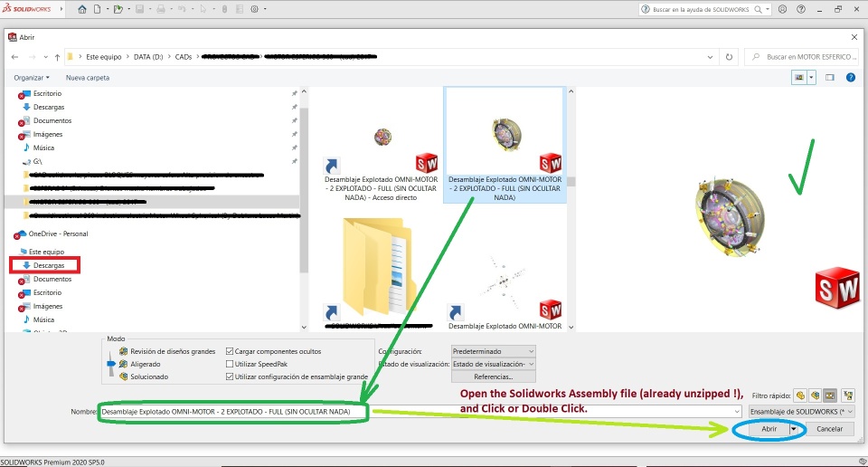Open the Ensamblaje de SOLIDWORKS file type dropdown
868x467 pixels.
coord(802,412)
